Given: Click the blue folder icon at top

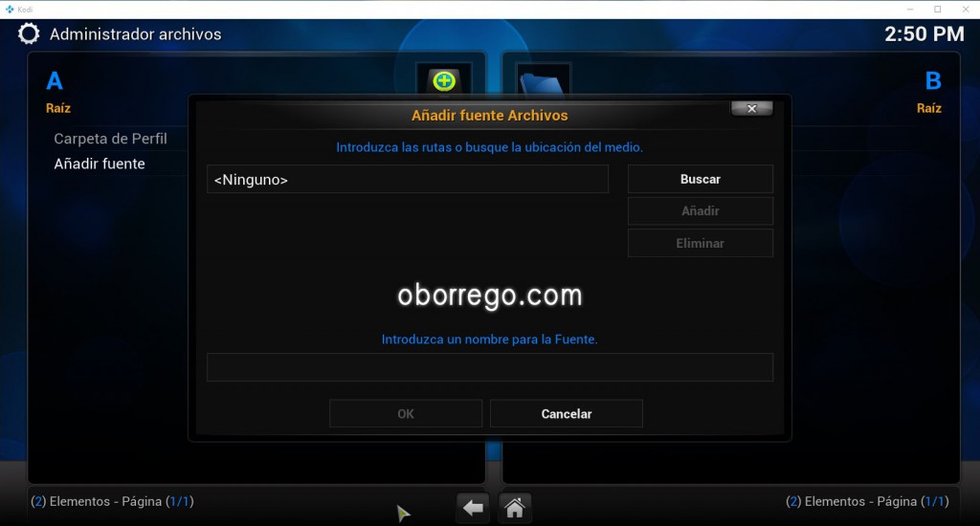Looking at the screenshot, I should pyautogui.click(x=543, y=82).
